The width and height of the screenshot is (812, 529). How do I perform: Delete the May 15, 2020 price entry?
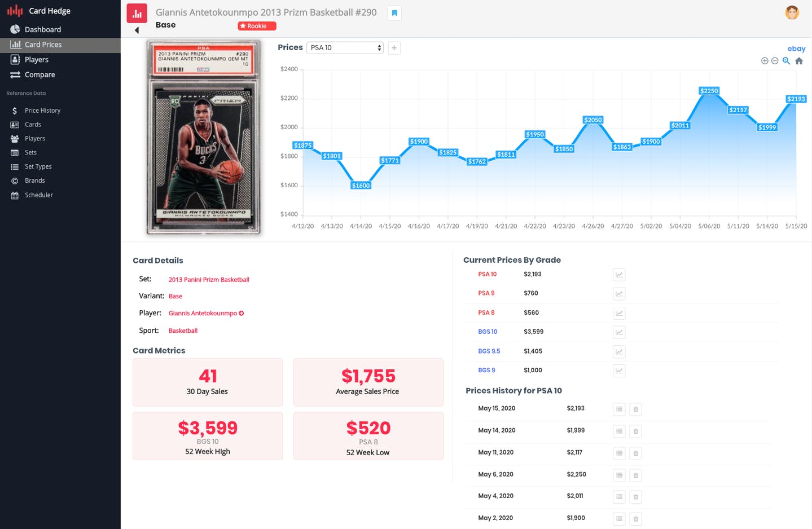click(635, 409)
